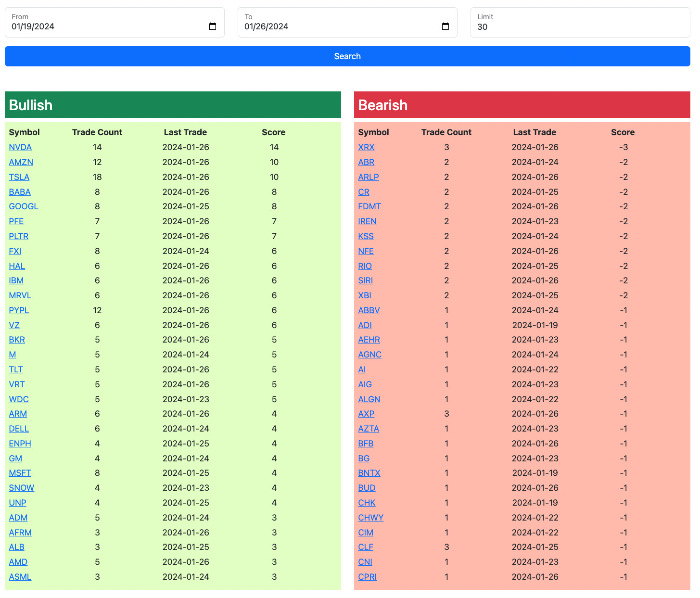Open the DELL symbol link

(19, 429)
